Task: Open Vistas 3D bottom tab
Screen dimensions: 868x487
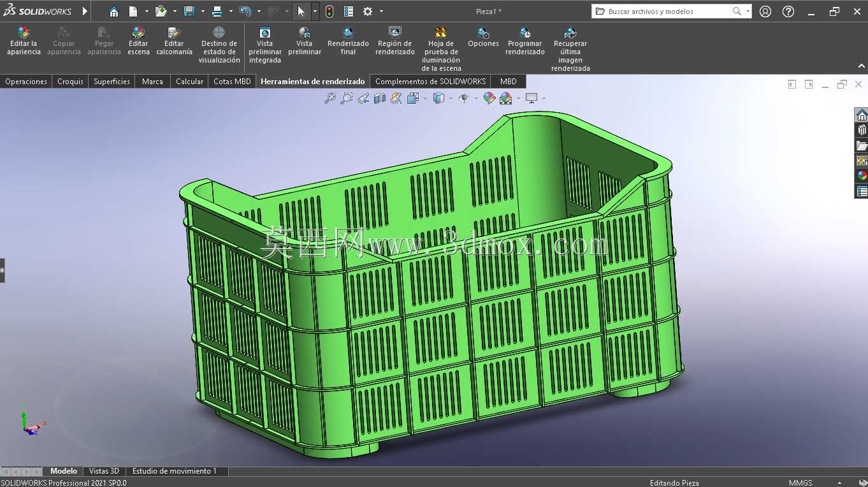Action: (104, 471)
